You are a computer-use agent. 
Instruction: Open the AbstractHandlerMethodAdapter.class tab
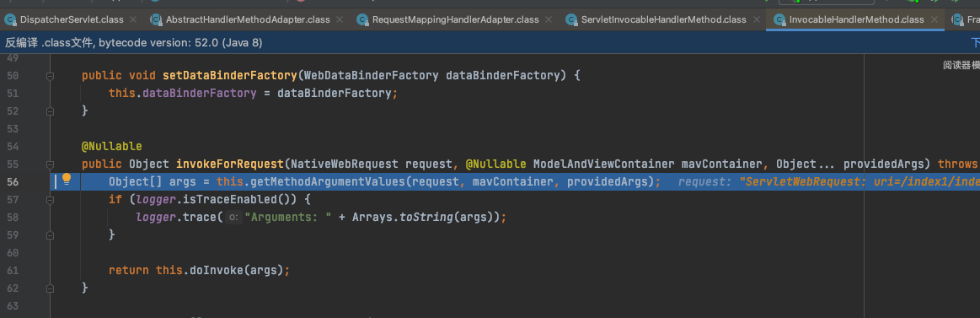point(248,19)
